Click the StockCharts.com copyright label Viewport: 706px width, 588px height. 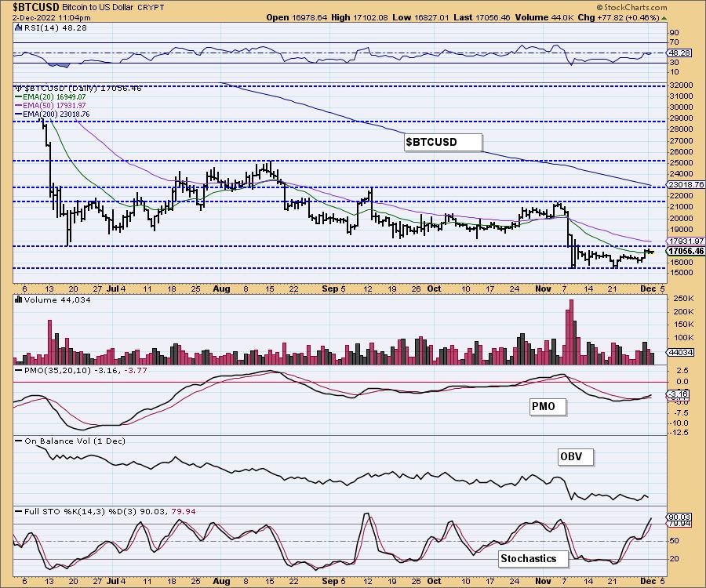631,7
